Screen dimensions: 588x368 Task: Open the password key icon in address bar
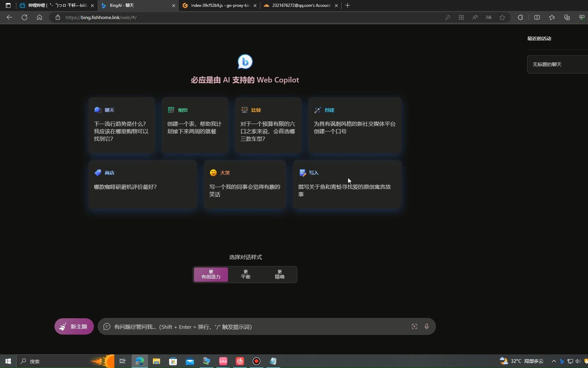point(448,17)
